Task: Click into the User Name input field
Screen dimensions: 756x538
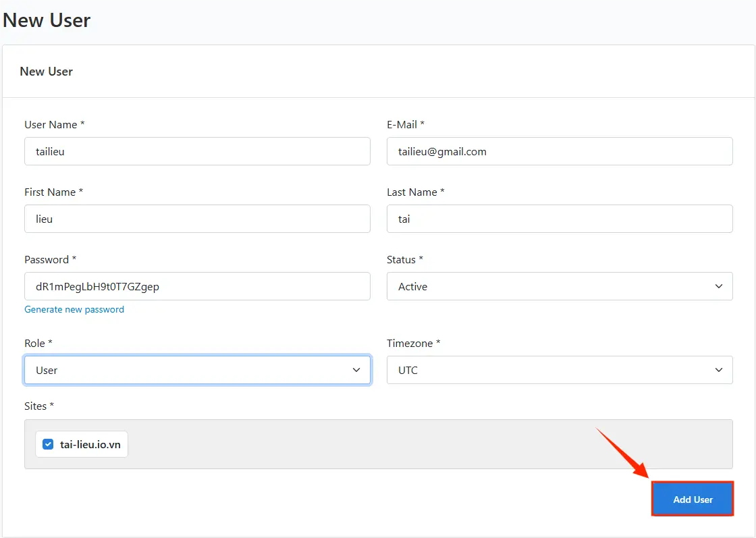Action: click(x=196, y=151)
